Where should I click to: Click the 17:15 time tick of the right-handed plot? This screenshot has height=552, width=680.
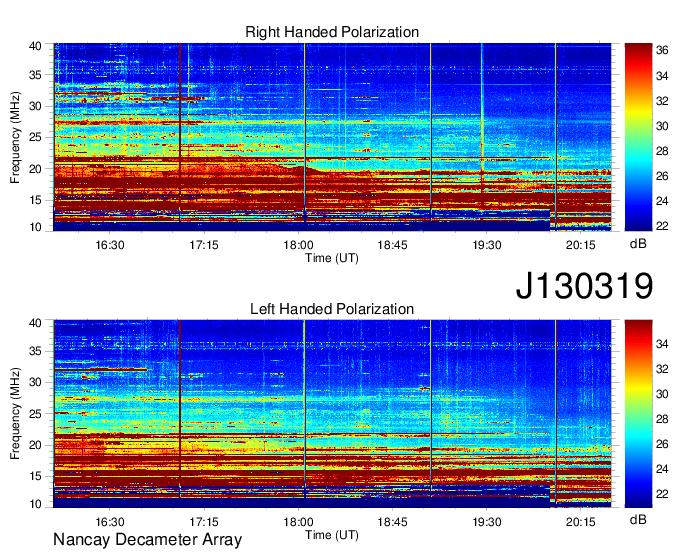[x=204, y=245]
